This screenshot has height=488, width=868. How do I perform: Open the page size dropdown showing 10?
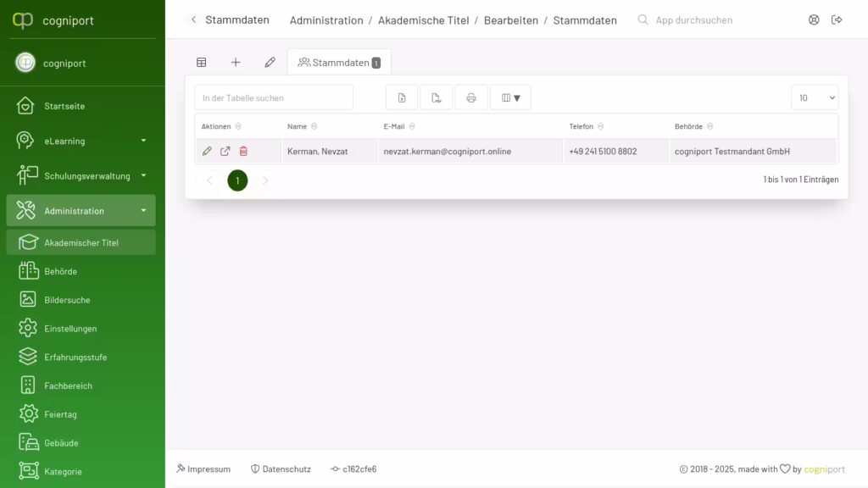(x=814, y=97)
